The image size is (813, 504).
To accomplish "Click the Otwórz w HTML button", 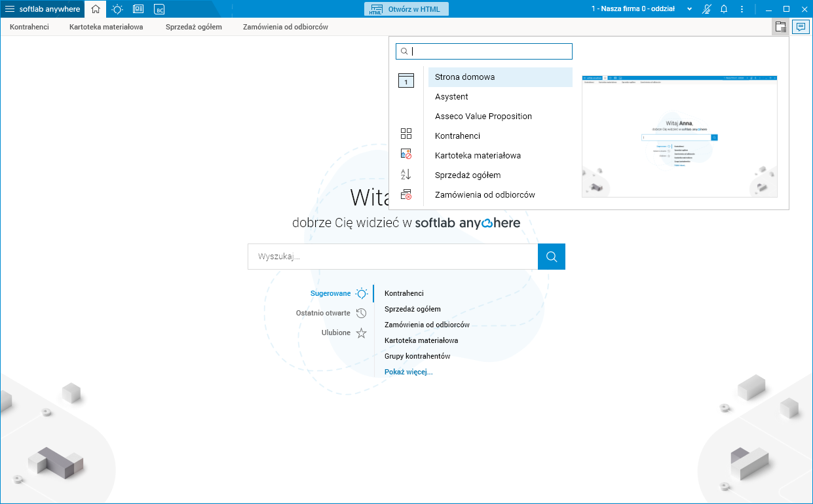I will click(406, 9).
